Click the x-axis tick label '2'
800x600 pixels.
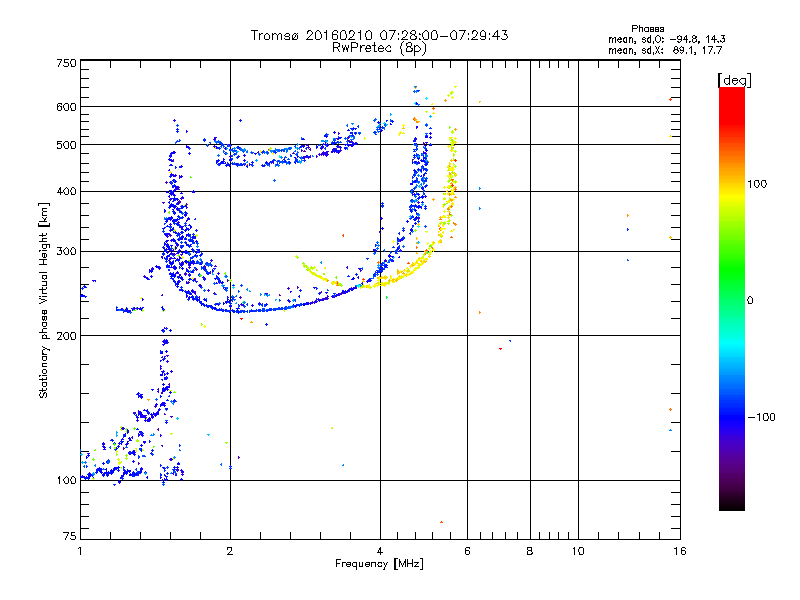click(230, 551)
